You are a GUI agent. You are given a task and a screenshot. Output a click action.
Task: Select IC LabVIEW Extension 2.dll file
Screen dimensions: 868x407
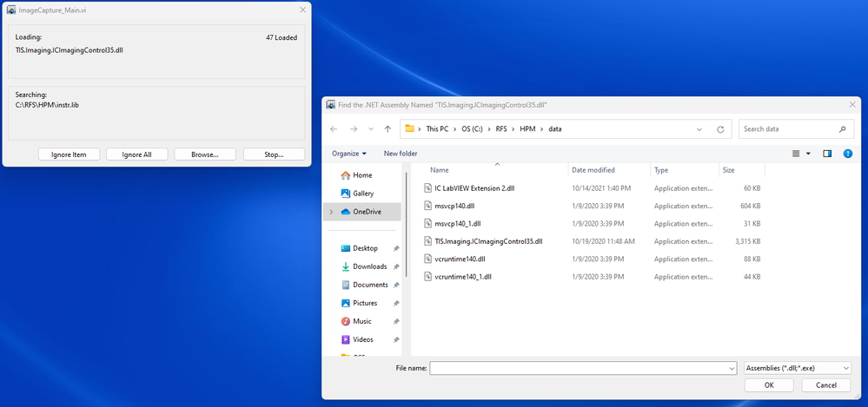coord(474,187)
